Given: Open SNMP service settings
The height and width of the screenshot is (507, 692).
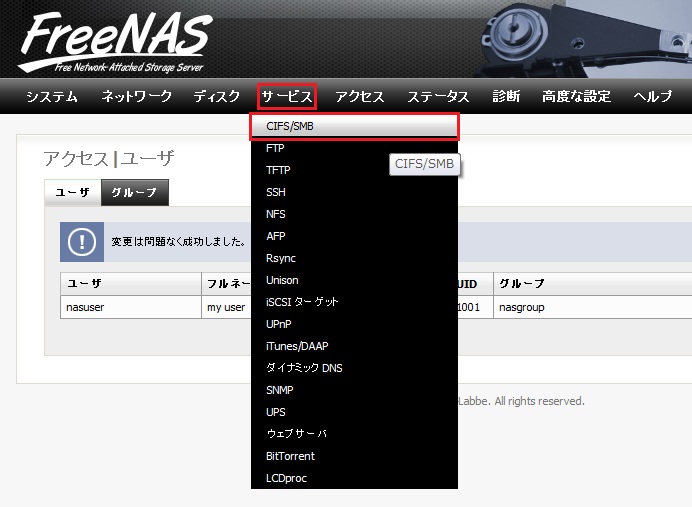Looking at the screenshot, I should (354, 390).
